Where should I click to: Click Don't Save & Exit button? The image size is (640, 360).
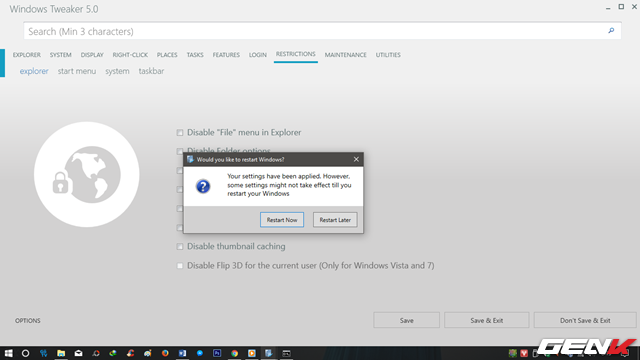click(585, 320)
